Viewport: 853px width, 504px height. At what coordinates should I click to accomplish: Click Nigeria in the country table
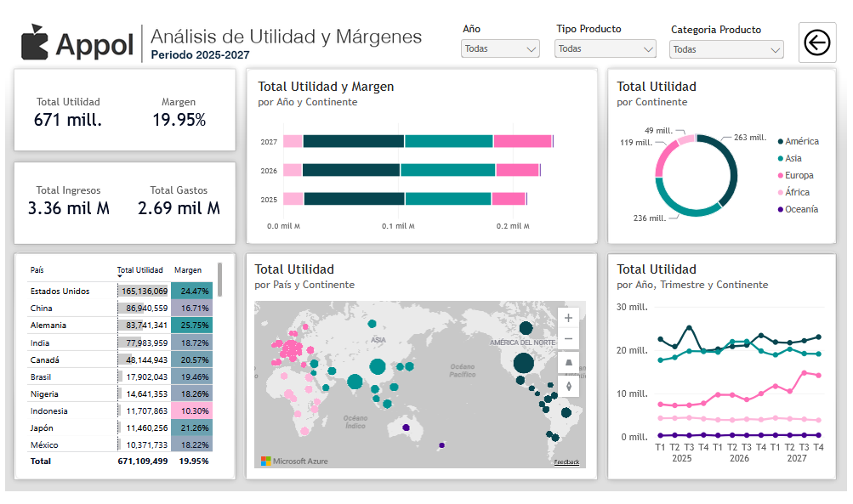[44, 394]
